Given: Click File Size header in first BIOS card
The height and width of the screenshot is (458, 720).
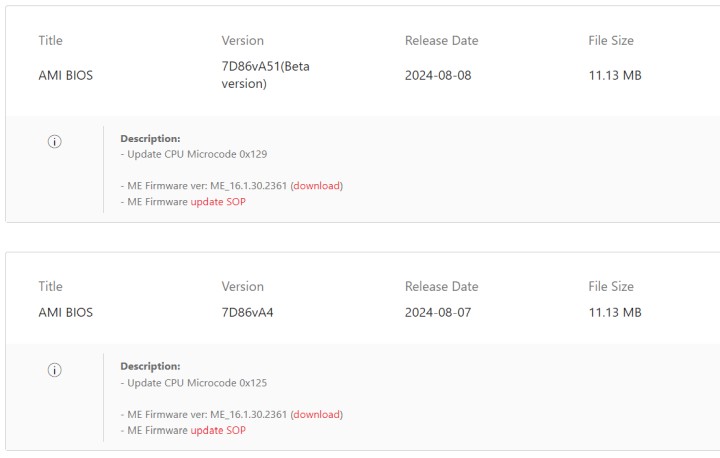Looking at the screenshot, I should [611, 41].
